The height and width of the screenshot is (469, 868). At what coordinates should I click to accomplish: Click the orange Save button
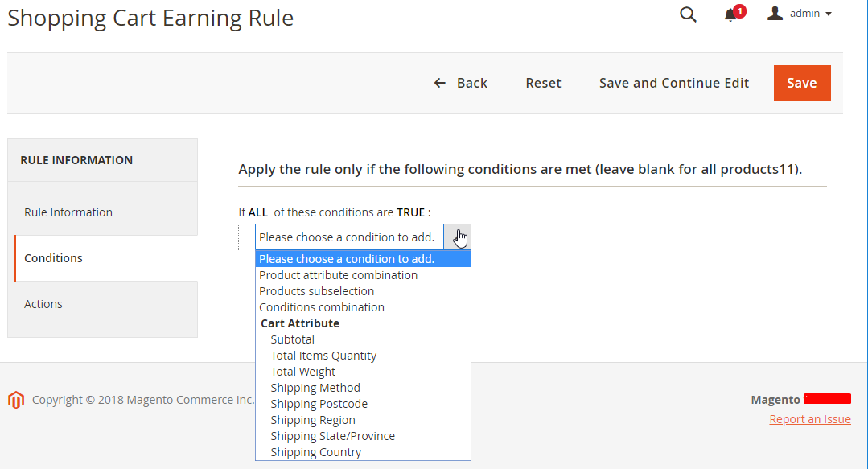tap(801, 83)
